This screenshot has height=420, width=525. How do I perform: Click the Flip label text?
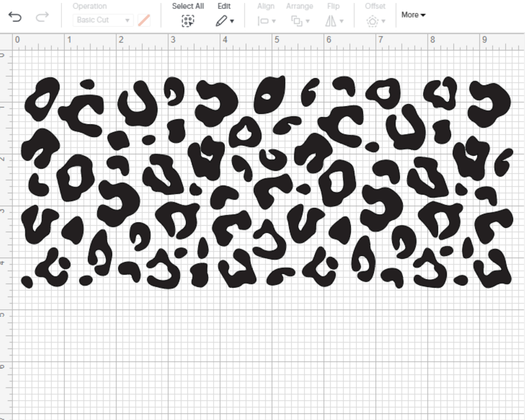click(x=333, y=6)
